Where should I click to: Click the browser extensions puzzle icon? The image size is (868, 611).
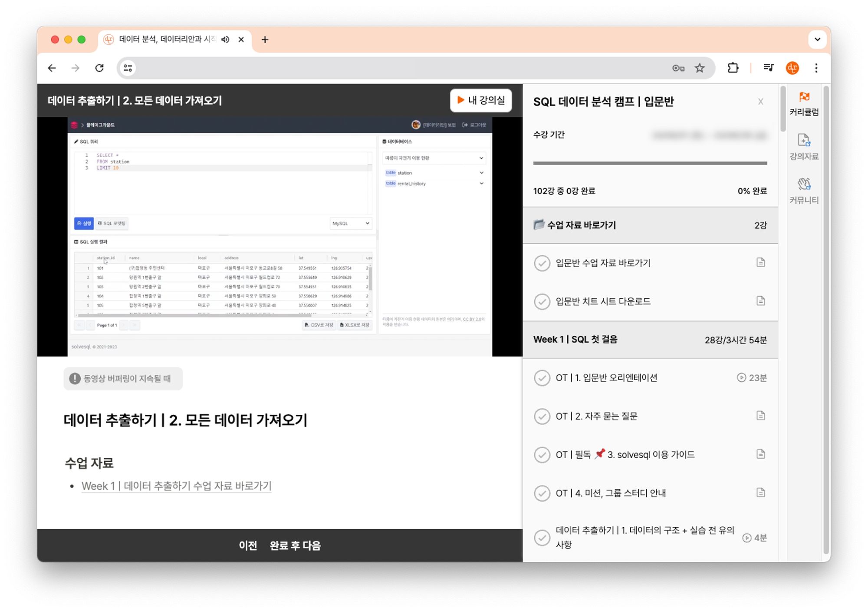pyautogui.click(x=733, y=68)
